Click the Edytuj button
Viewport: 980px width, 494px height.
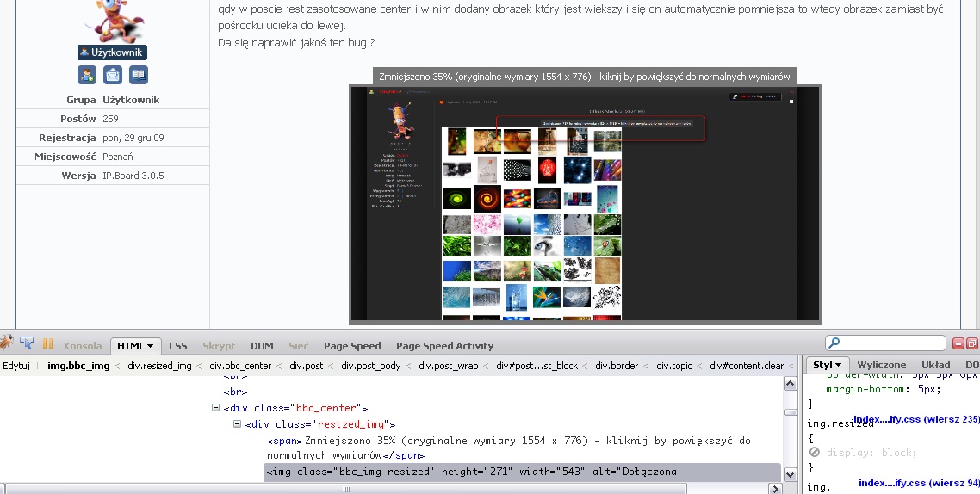[16, 366]
